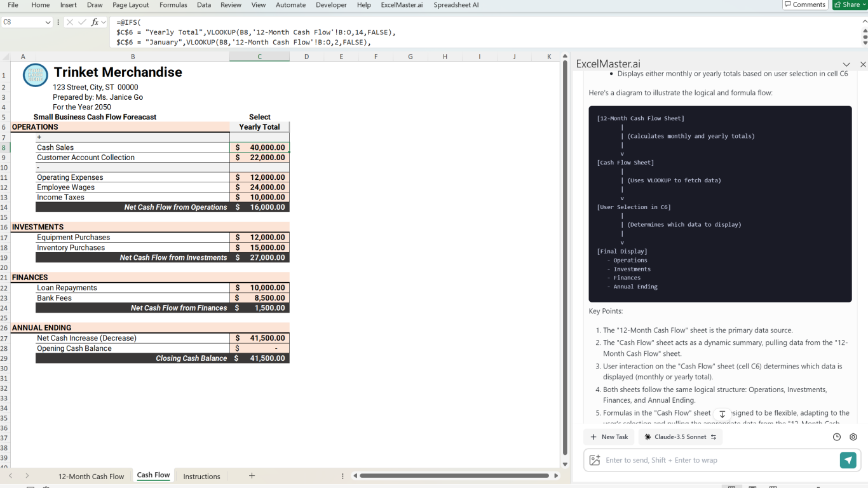Screen dimensions: 868x488
Task: Click the vertical scrollbar down arrow
Action: [565, 465]
